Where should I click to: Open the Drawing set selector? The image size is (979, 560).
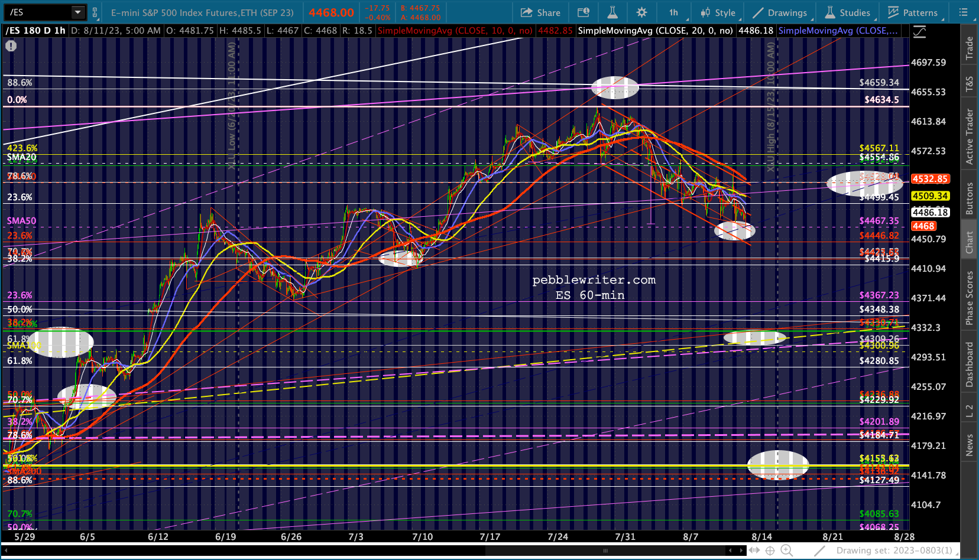(x=894, y=551)
